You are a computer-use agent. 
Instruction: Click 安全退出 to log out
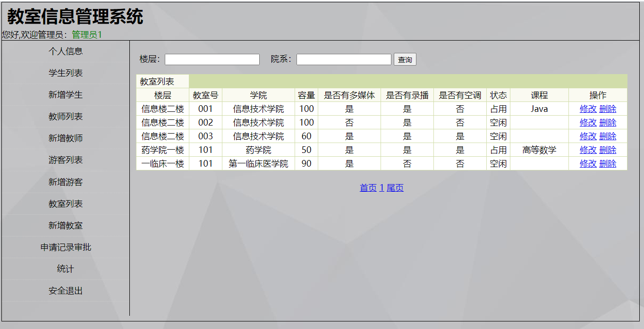pos(66,291)
